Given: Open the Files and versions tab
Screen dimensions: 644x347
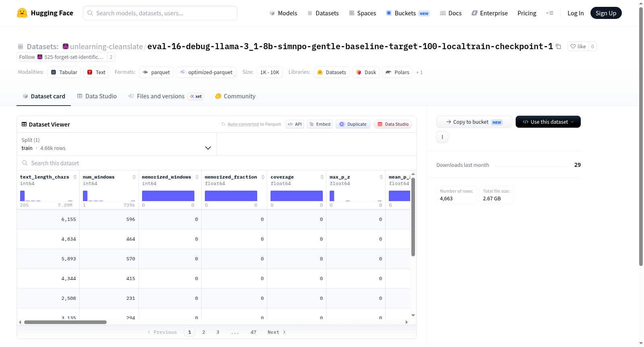Looking at the screenshot, I should [166, 96].
